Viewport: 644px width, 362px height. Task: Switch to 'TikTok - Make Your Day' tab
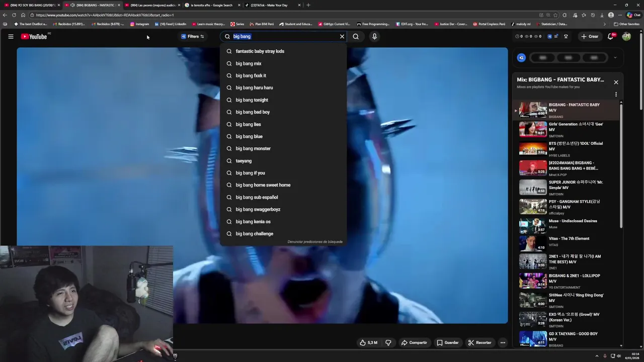tap(272, 5)
